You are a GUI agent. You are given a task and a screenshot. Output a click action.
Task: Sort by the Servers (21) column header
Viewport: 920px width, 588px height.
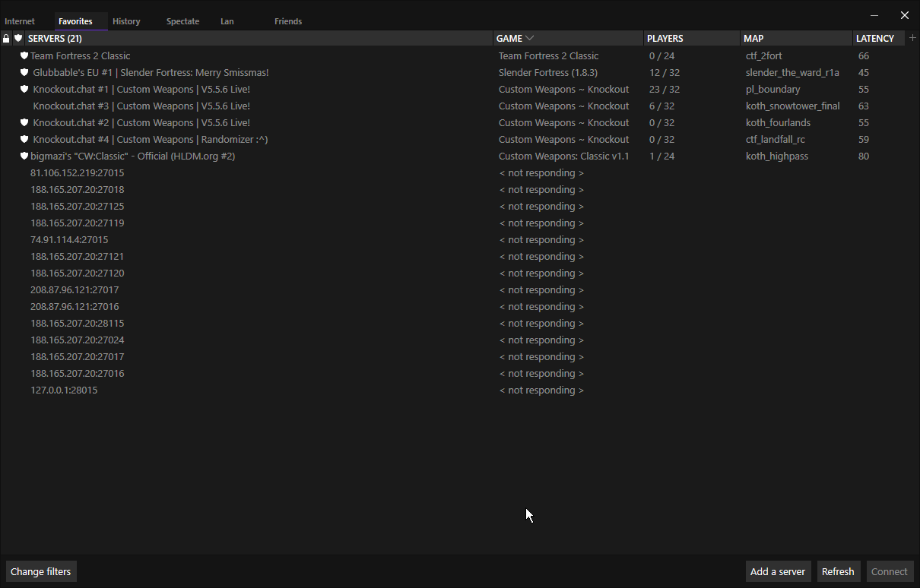point(259,38)
